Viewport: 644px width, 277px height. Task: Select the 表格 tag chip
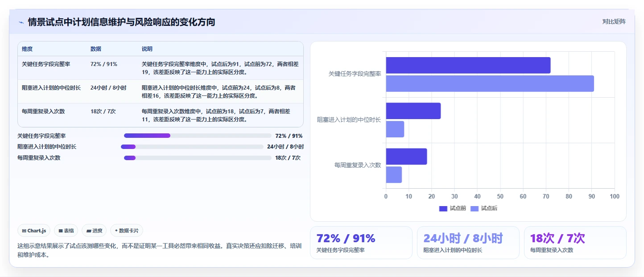tap(66, 231)
